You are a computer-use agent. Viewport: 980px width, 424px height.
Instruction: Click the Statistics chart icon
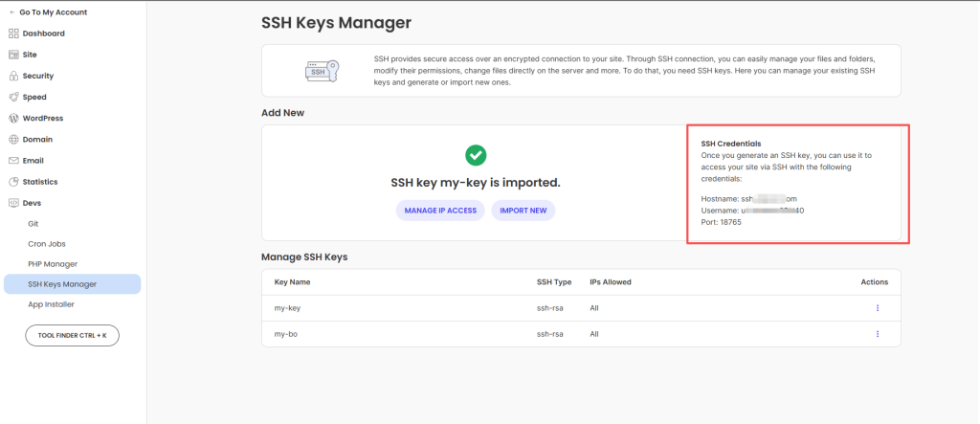pos(13,182)
